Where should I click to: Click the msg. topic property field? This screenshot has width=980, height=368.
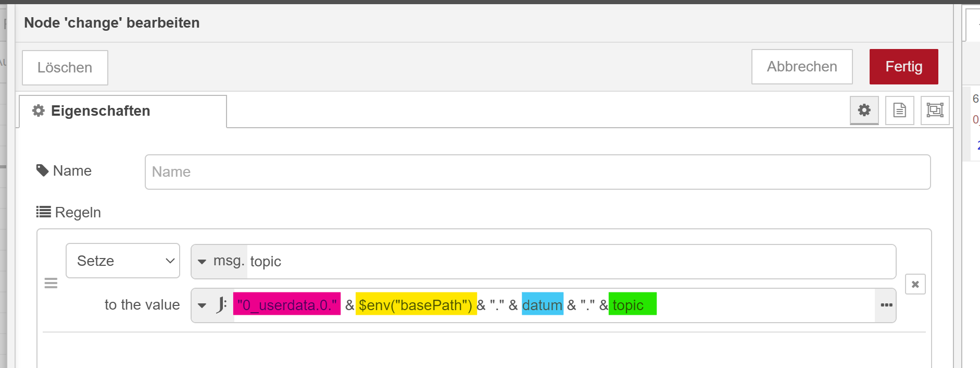pyautogui.click(x=570, y=262)
